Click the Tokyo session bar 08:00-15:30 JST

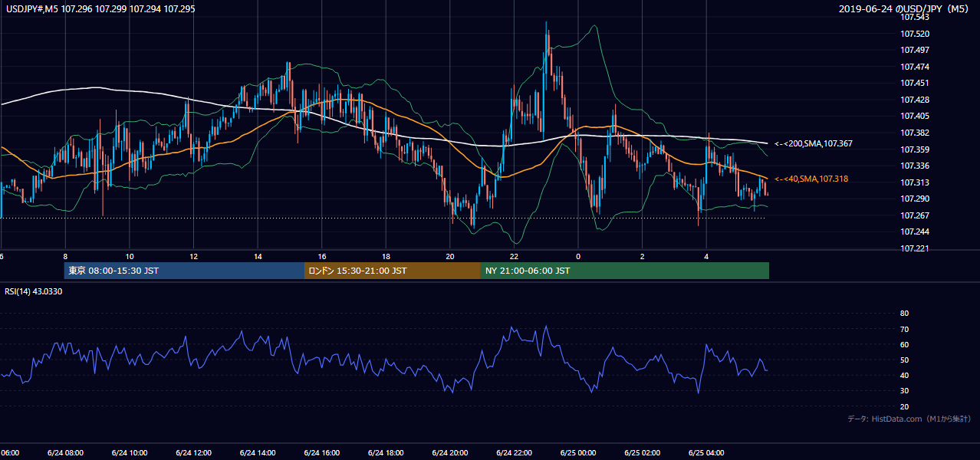click(184, 271)
